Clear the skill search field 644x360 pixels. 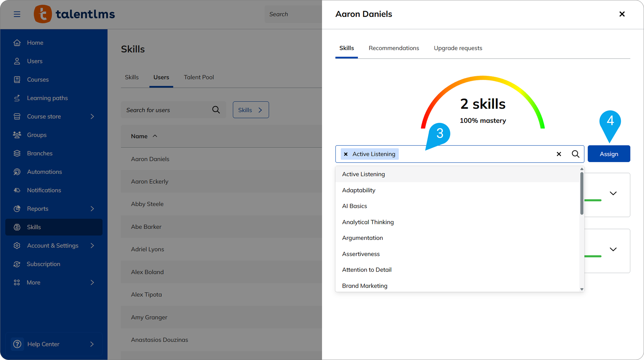(559, 154)
